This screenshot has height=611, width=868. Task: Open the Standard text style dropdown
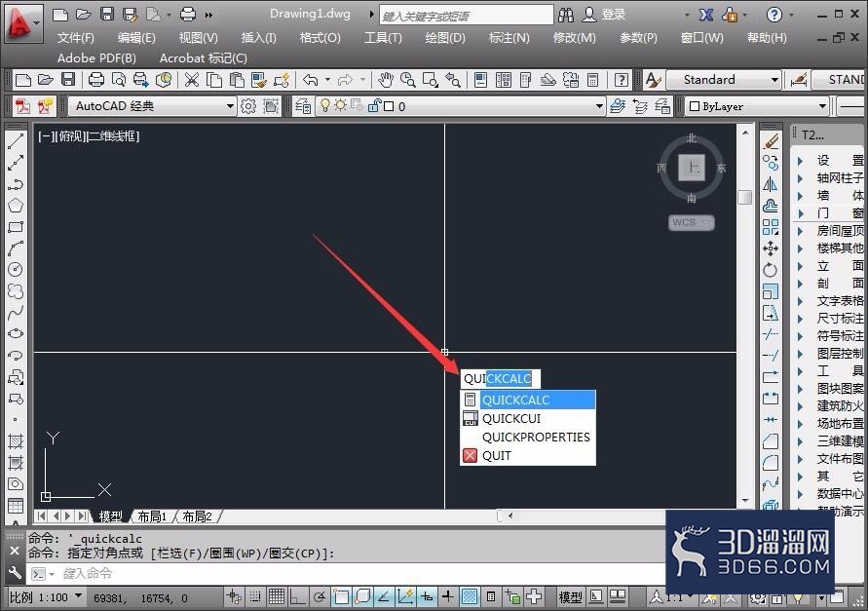(774, 80)
